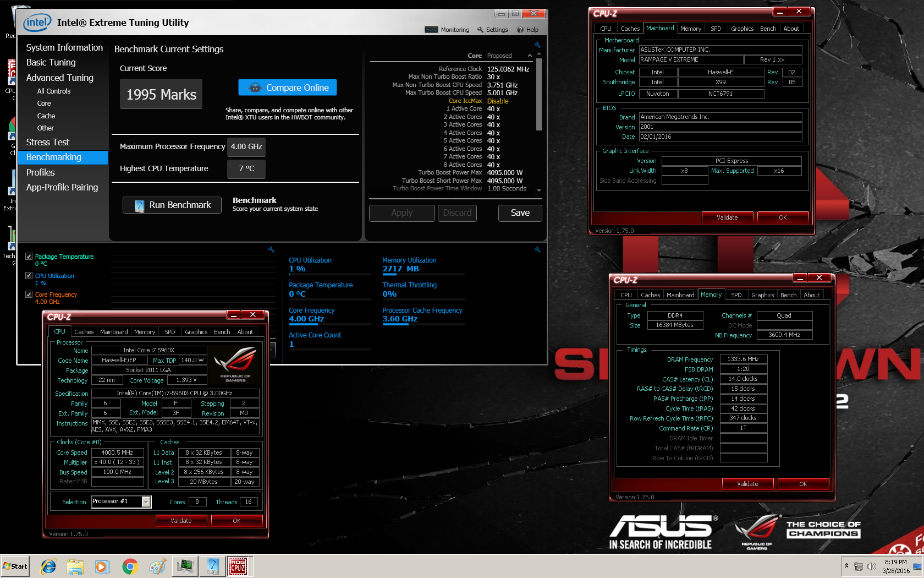This screenshot has width=924, height=578.
Task: Launch Internet Explorer from taskbar
Action: pyautogui.click(x=48, y=566)
